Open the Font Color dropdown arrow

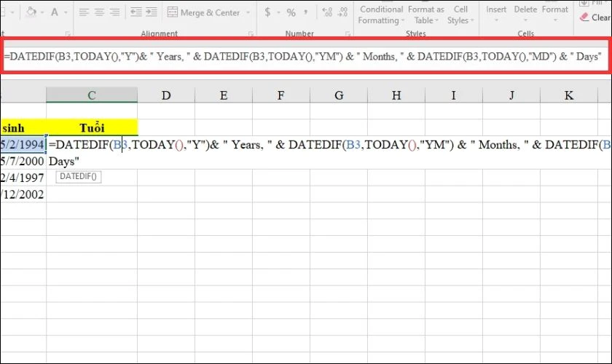(x=66, y=12)
